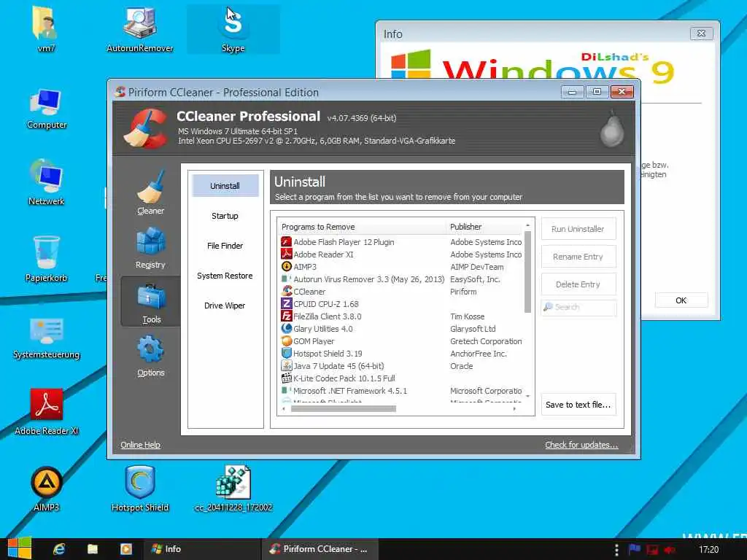Screen dimensions: 747x560
Task: Click the Delete Entry button
Action: (578, 284)
